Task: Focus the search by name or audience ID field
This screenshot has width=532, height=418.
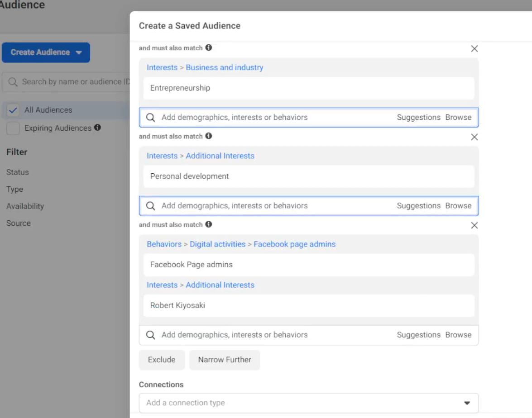Action: [66, 82]
